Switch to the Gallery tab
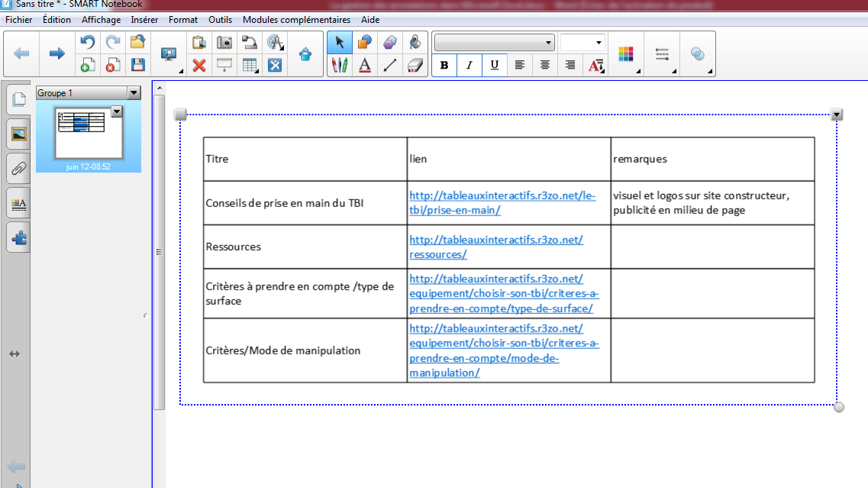This screenshot has height=488, width=868. pos(19,134)
